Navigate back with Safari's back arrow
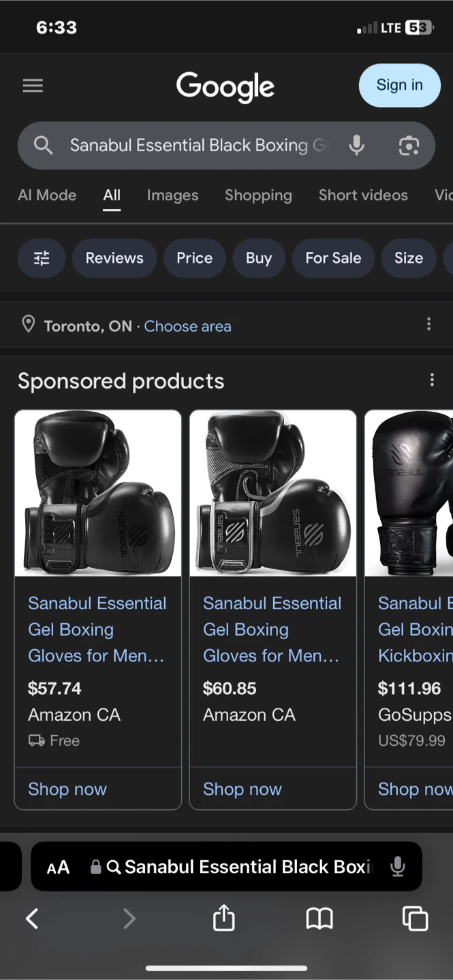Viewport: 453px width, 980px height. tap(32, 918)
